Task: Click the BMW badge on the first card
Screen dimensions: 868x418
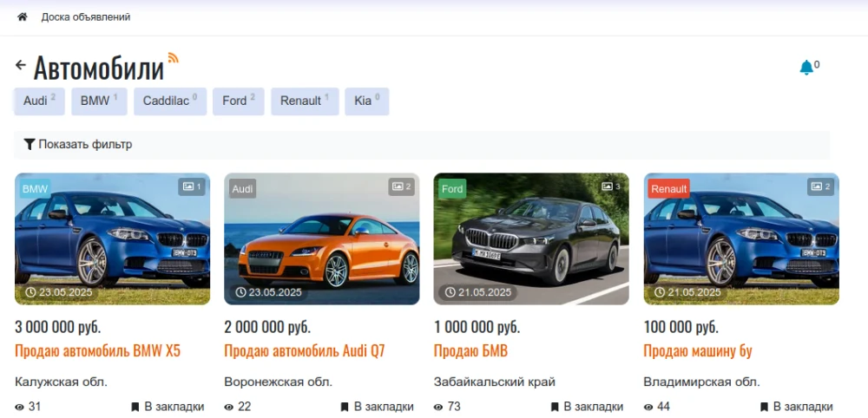Action: click(36, 188)
